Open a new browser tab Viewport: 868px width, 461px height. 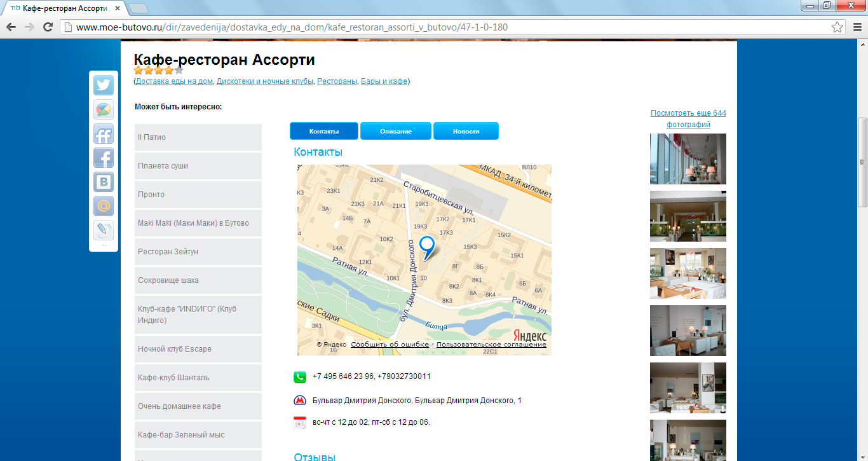[x=139, y=8]
